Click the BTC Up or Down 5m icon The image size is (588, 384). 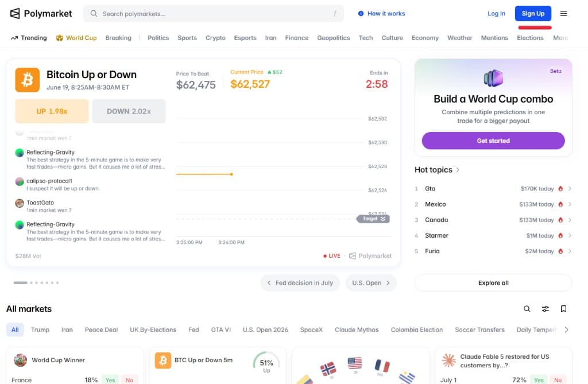tap(163, 360)
